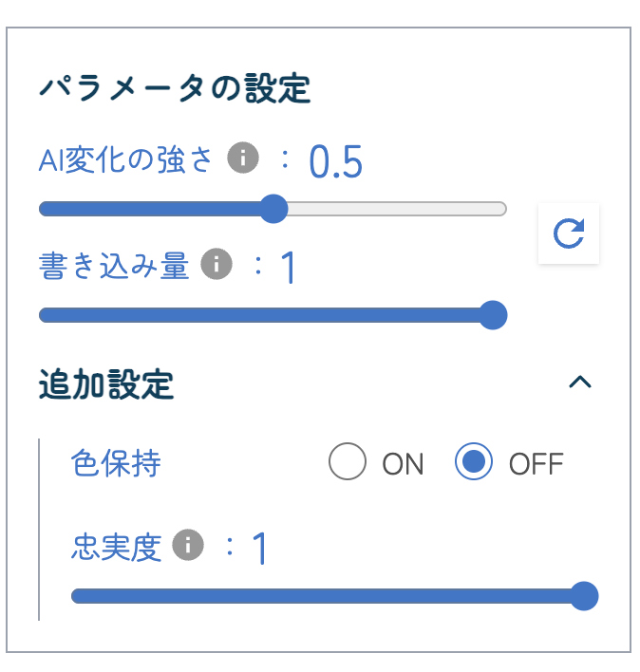The image size is (640, 672).
Task: Click the middle of 書き込み量 track
Action: click(273, 315)
